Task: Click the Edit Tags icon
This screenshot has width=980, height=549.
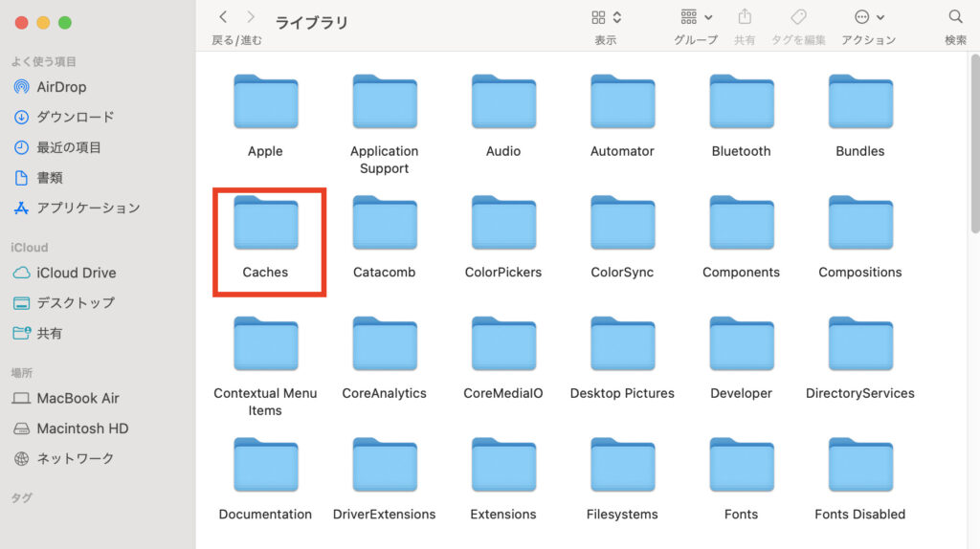Action: click(798, 17)
